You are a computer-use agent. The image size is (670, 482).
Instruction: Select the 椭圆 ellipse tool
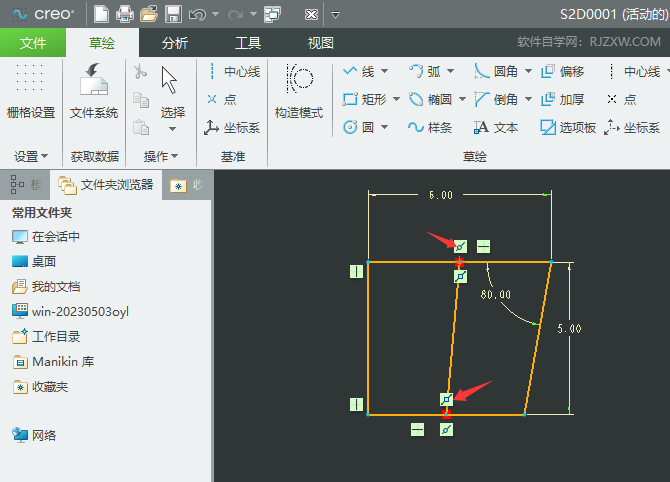click(x=431, y=100)
